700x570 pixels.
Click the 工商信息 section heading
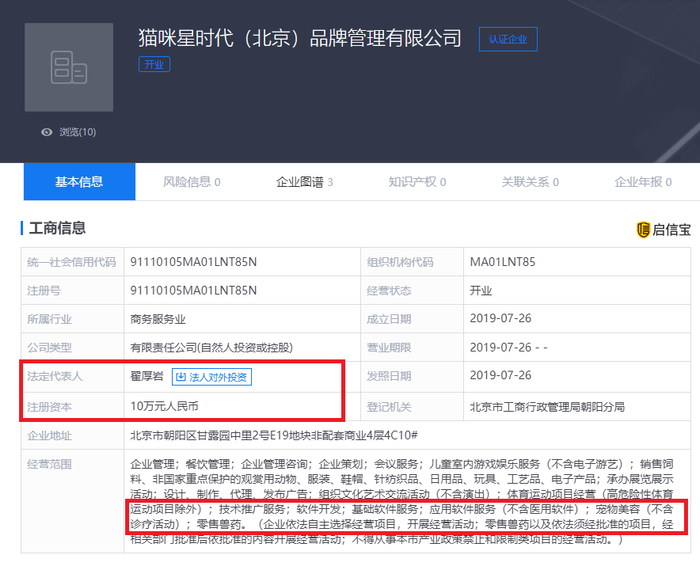57,228
